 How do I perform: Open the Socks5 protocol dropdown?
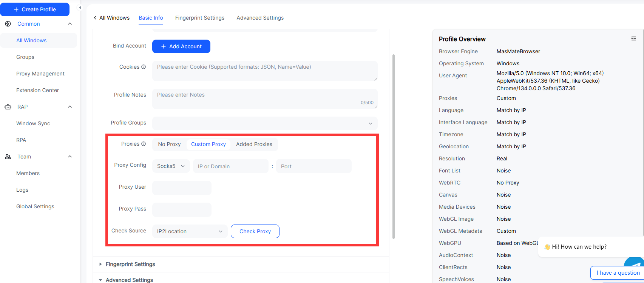pos(171,166)
